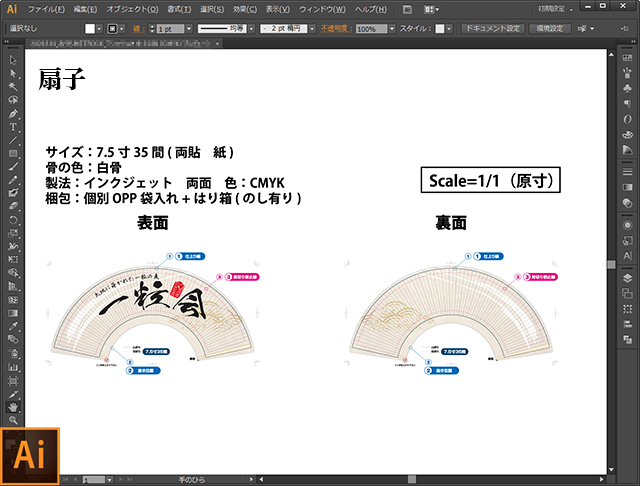Select the Rectangle tool
The height and width of the screenshot is (486, 640).
[13, 153]
